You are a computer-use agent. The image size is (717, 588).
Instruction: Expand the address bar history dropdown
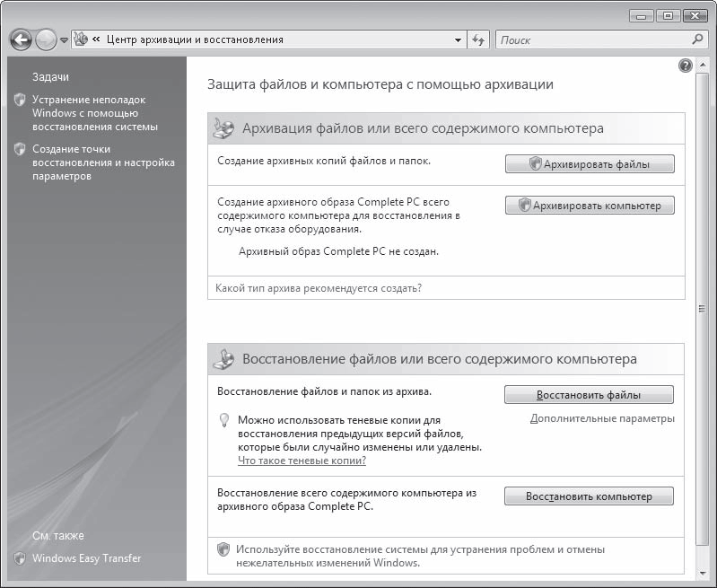tap(458, 40)
